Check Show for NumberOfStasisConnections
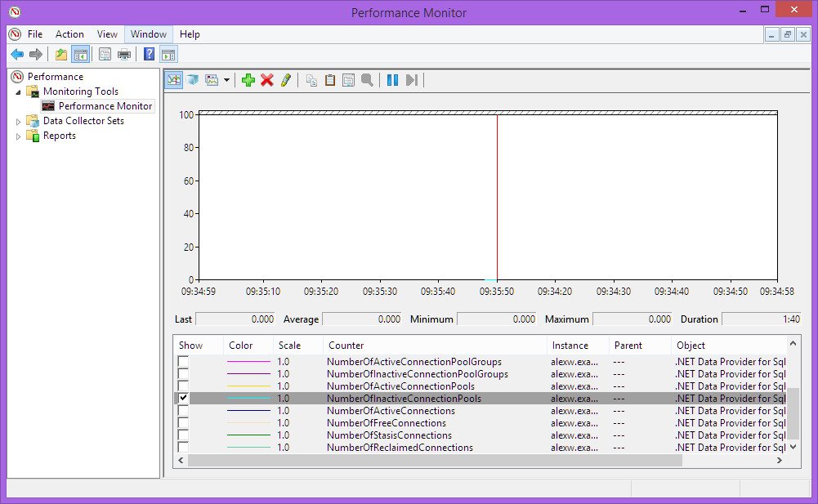Image resolution: width=818 pixels, height=504 pixels. point(183,435)
